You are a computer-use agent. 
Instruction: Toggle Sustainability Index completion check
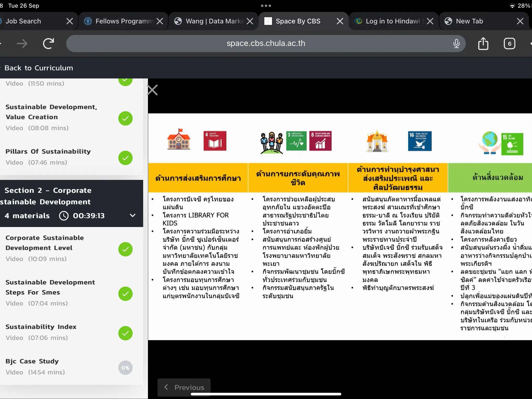(125, 333)
